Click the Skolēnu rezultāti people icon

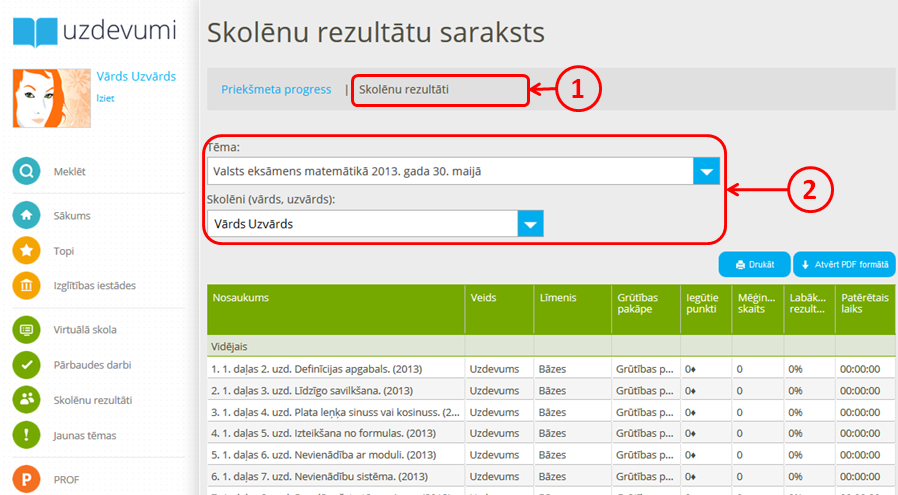click(27, 400)
